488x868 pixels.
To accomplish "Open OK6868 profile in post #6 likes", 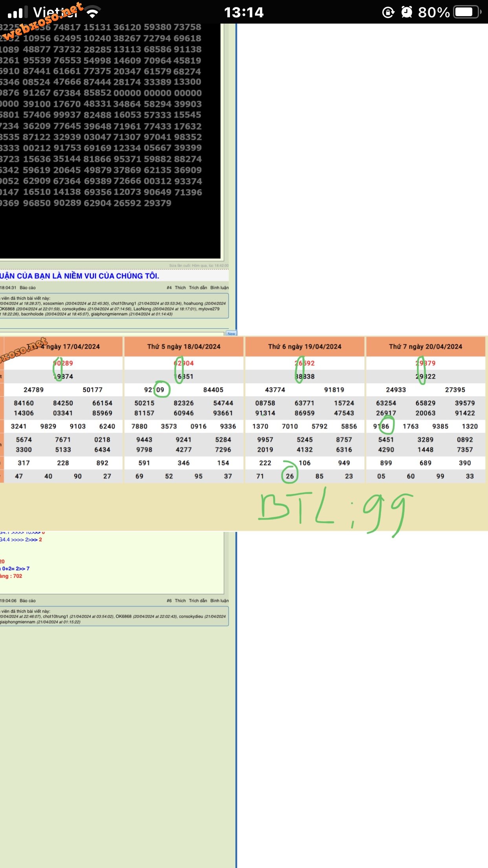I will (123, 616).
